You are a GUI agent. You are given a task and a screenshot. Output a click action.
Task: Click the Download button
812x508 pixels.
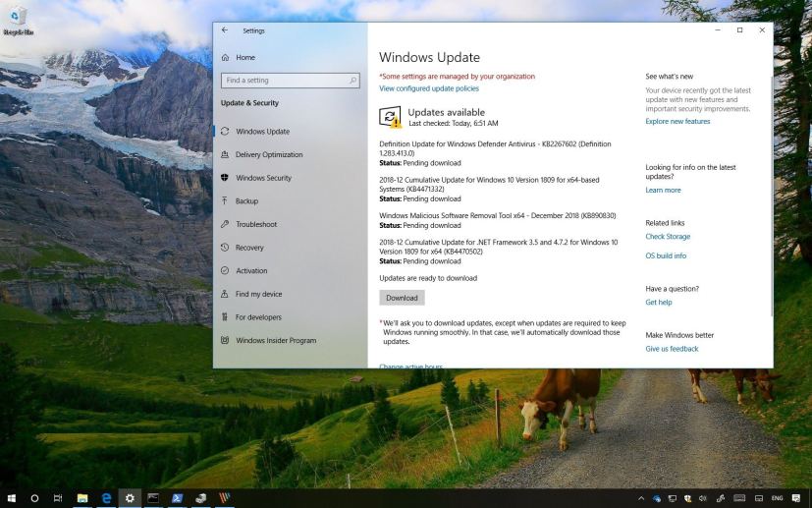tap(402, 298)
